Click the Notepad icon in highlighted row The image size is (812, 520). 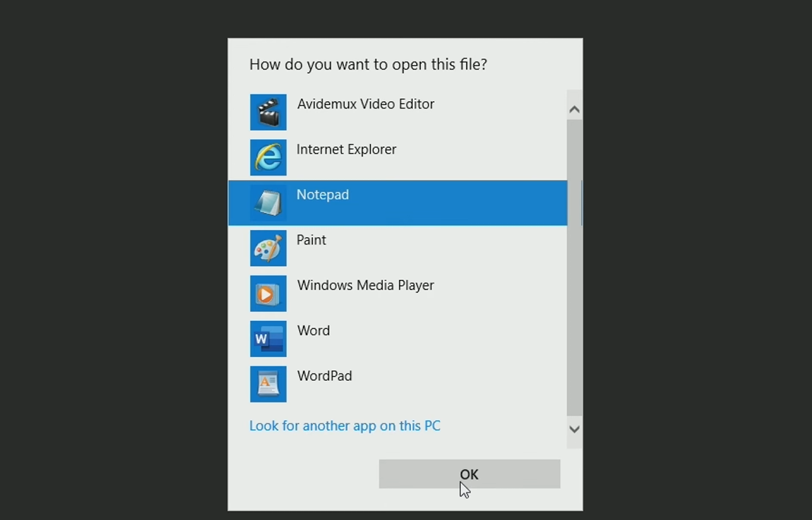click(x=268, y=203)
